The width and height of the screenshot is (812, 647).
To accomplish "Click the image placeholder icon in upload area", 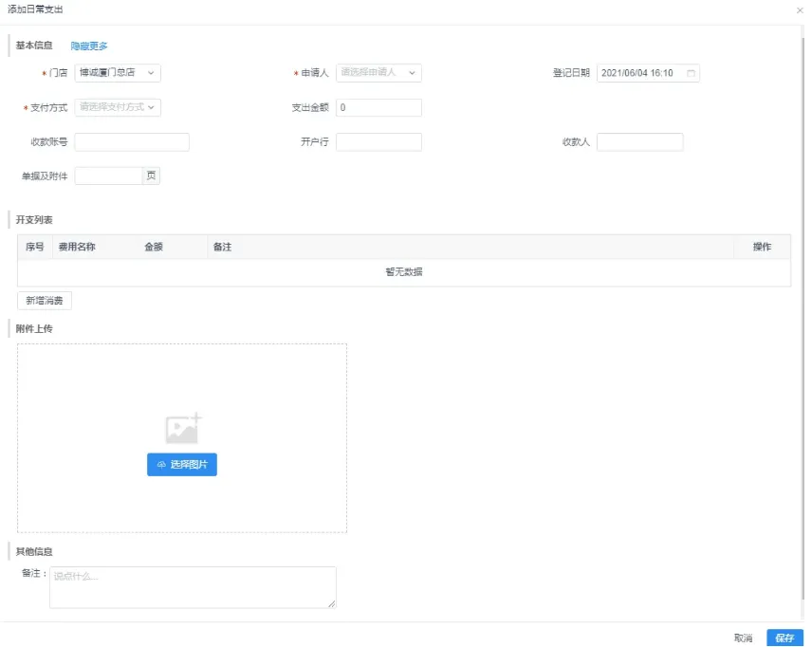I will pos(182,429).
